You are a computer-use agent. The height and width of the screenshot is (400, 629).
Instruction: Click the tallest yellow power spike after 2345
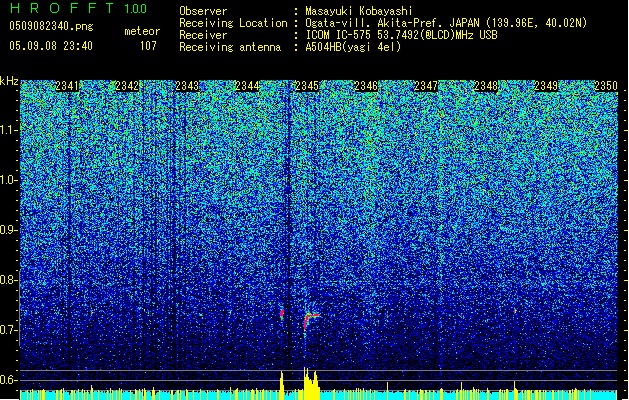click(x=305, y=383)
